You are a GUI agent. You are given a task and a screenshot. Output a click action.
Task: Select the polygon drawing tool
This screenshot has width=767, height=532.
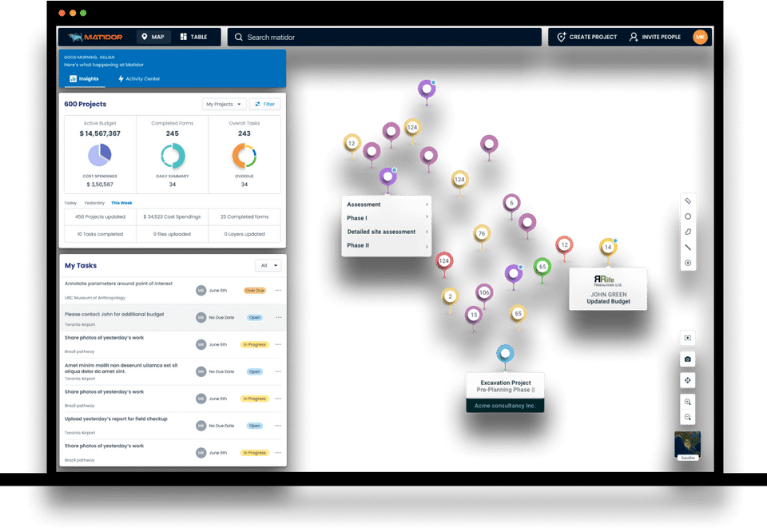point(688,232)
